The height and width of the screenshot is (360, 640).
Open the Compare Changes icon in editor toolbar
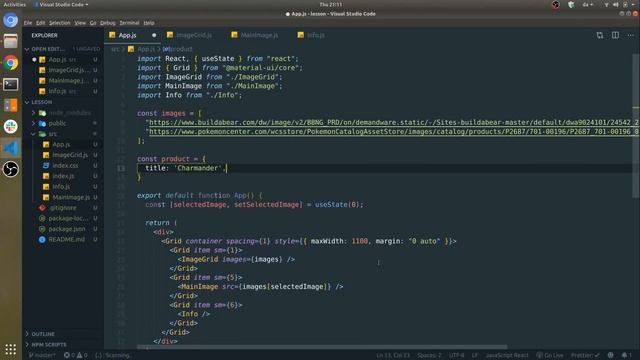pyautogui.click(x=600, y=35)
